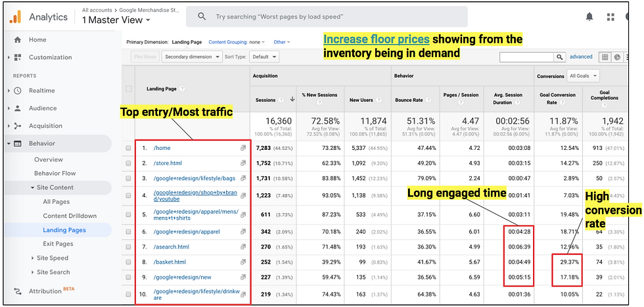This screenshot has width=644, height=307.
Task: Click the Customization dashboard icon
Action: coord(18,57)
